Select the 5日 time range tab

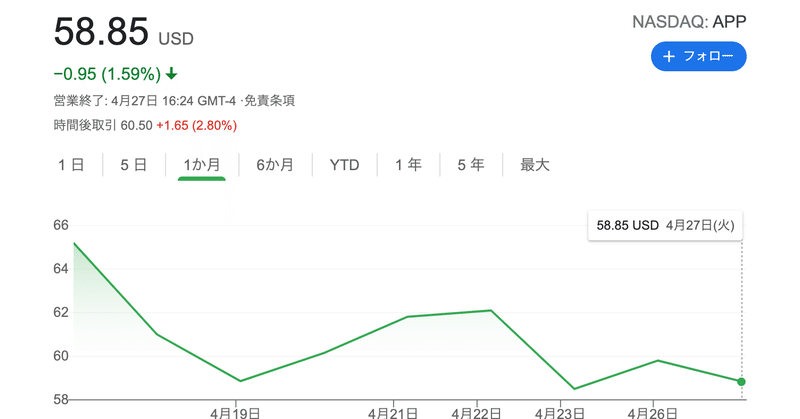click(x=134, y=165)
